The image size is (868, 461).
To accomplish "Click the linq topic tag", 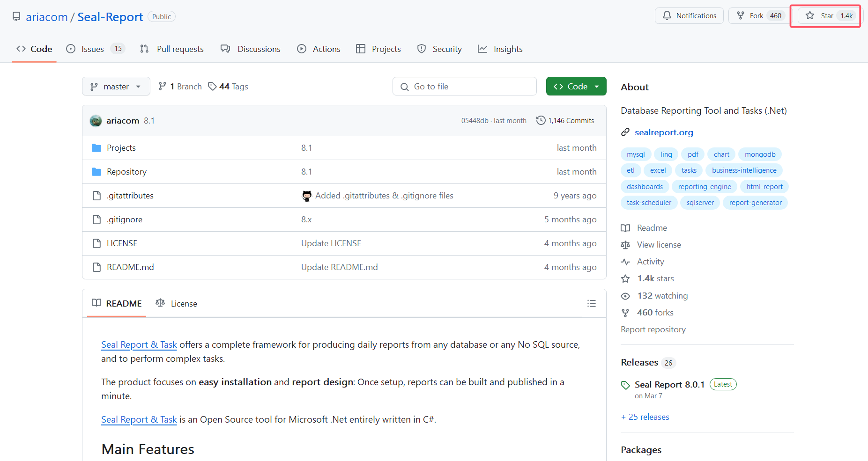I will pyautogui.click(x=666, y=154).
